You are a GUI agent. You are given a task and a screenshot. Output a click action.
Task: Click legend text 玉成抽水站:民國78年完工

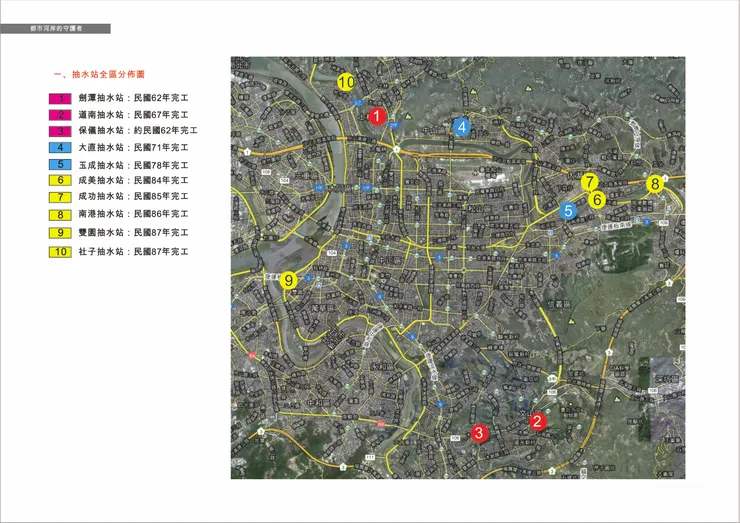click(x=134, y=165)
